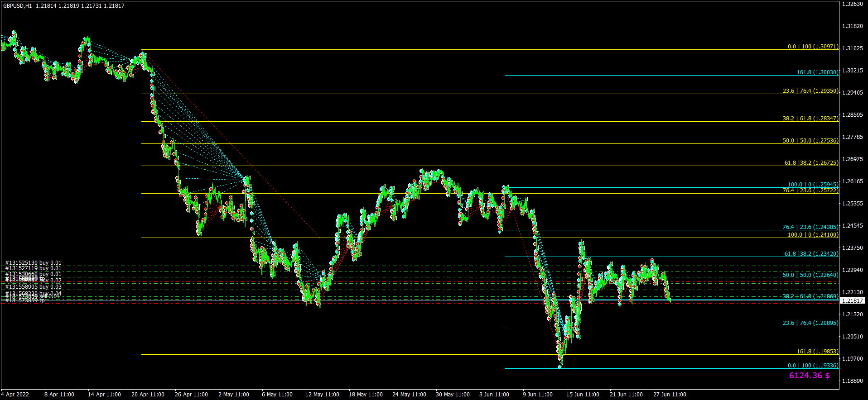Viewport: 868px width, 400px height.
Task: Click time axis label 9 Jun 11:00
Action: [538, 395]
